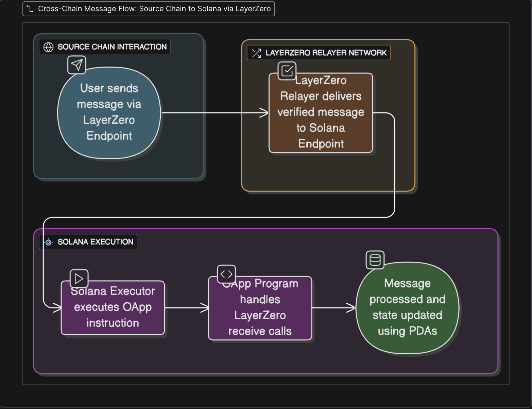Image resolution: width=532 pixels, height=409 pixels.
Task: Click the shuffle icon in LayerZero Relayer Network
Action: [257, 53]
